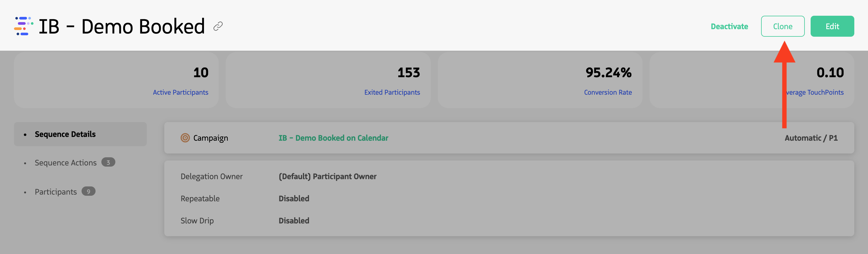Open the Delegation Owner selector
Viewport: 868px width, 254px height.
327,176
